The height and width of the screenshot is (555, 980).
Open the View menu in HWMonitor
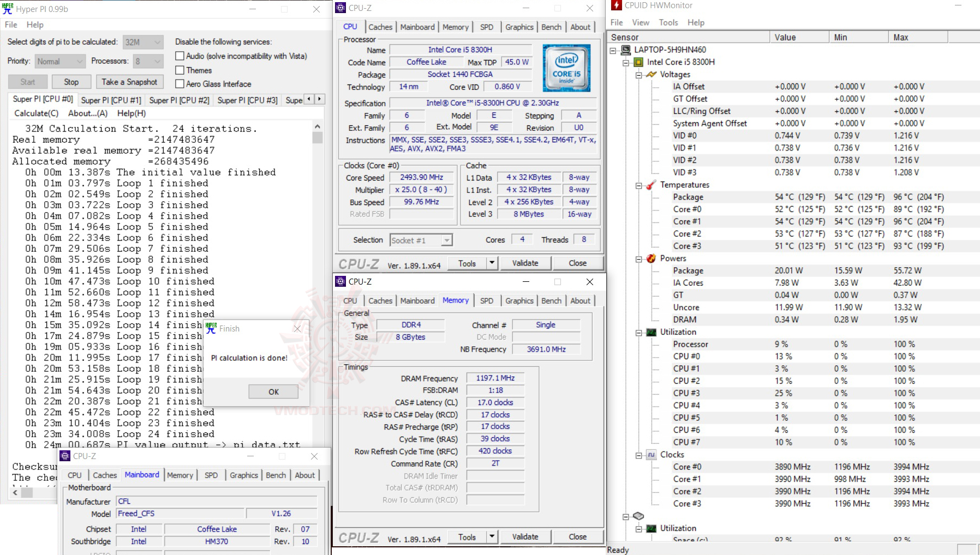coord(641,22)
